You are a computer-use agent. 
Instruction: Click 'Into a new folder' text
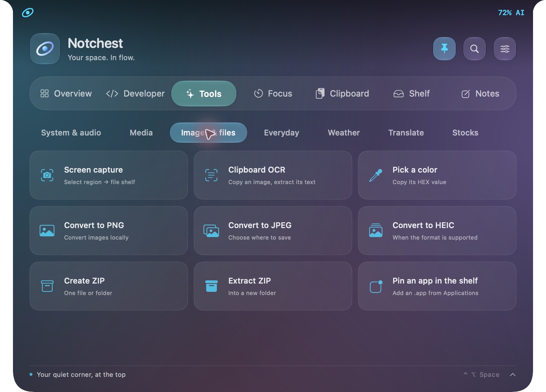(x=252, y=293)
